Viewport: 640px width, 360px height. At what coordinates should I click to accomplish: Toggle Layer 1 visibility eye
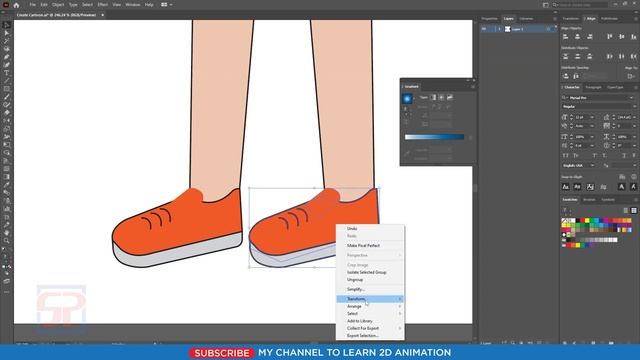(484, 29)
